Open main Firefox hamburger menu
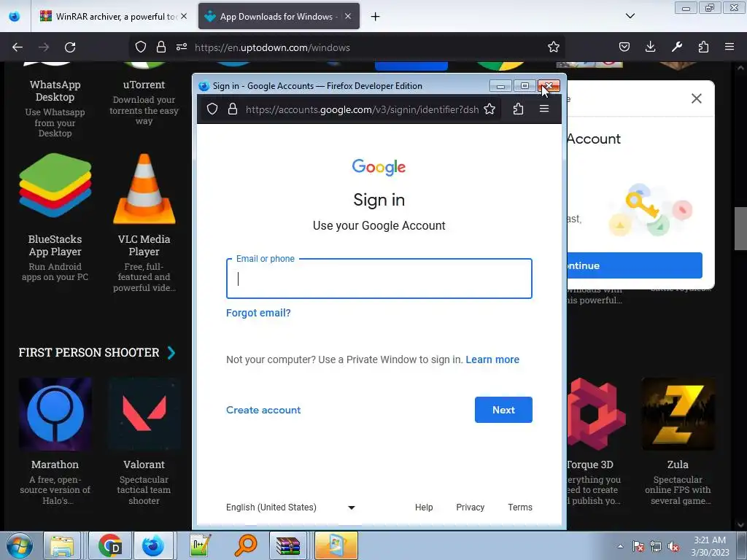Image resolution: width=747 pixels, height=560 pixels. (729, 47)
